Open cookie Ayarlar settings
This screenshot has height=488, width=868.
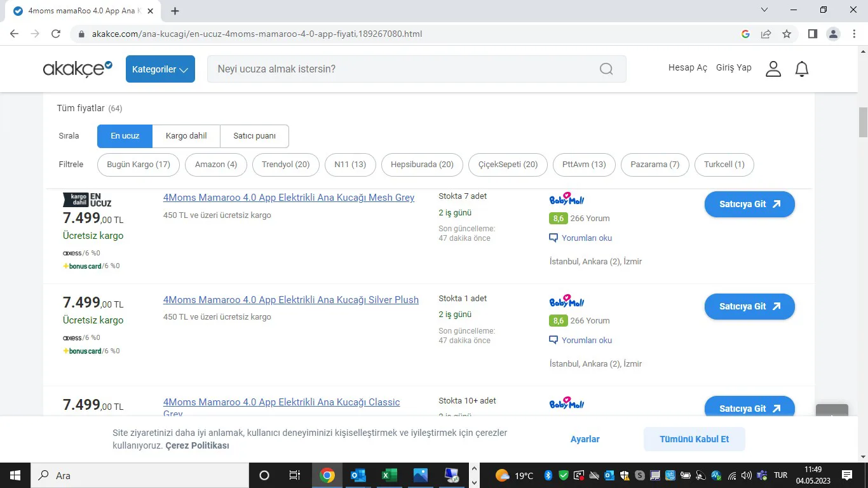(585, 439)
